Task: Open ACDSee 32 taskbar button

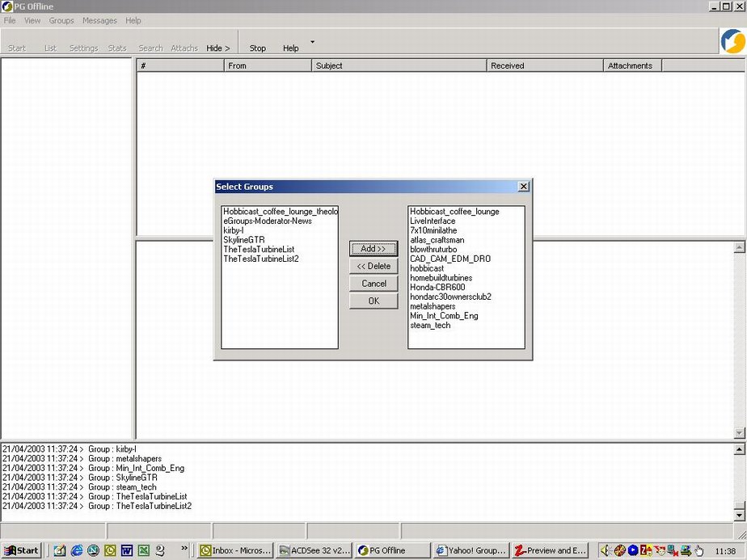Action: click(x=314, y=550)
